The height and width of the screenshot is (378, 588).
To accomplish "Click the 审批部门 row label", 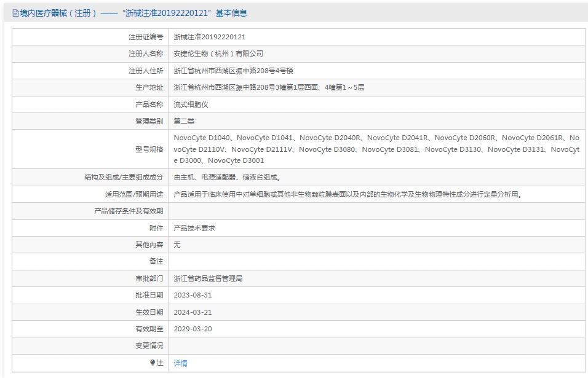I will pyautogui.click(x=149, y=278).
